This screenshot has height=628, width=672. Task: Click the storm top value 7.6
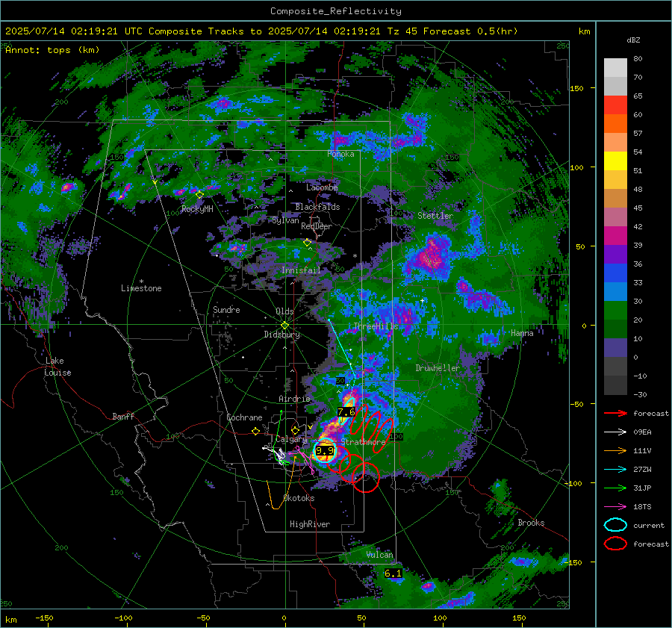pyautogui.click(x=346, y=412)
